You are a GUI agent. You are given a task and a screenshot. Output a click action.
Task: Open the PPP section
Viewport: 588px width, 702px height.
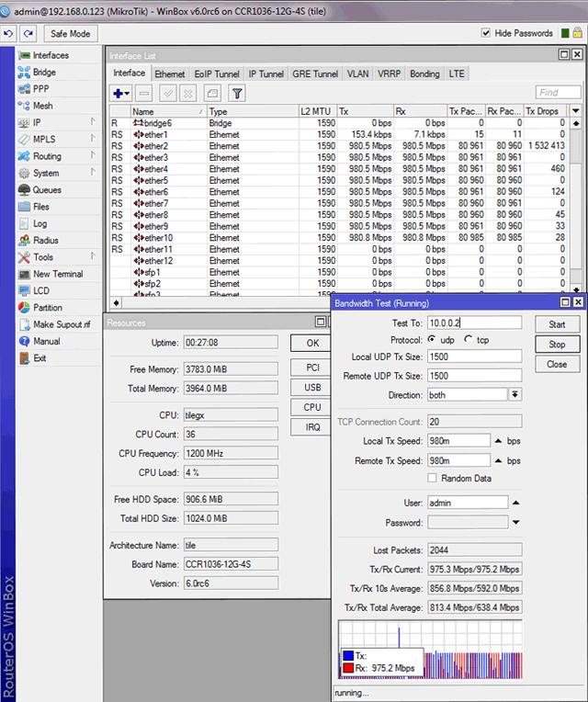[x=40, y=89]
